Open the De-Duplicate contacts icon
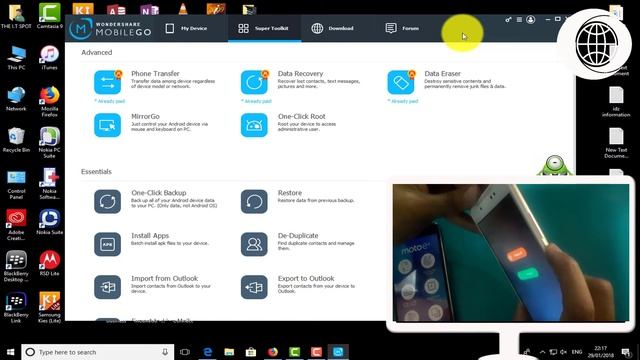The height and width of the screenshot is (360, 640). pos(254,244)
